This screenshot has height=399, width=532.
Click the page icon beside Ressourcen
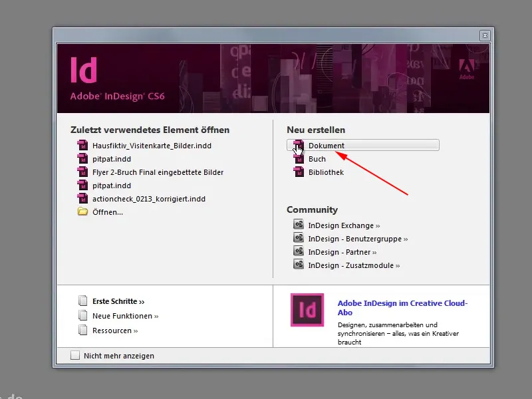82,330
